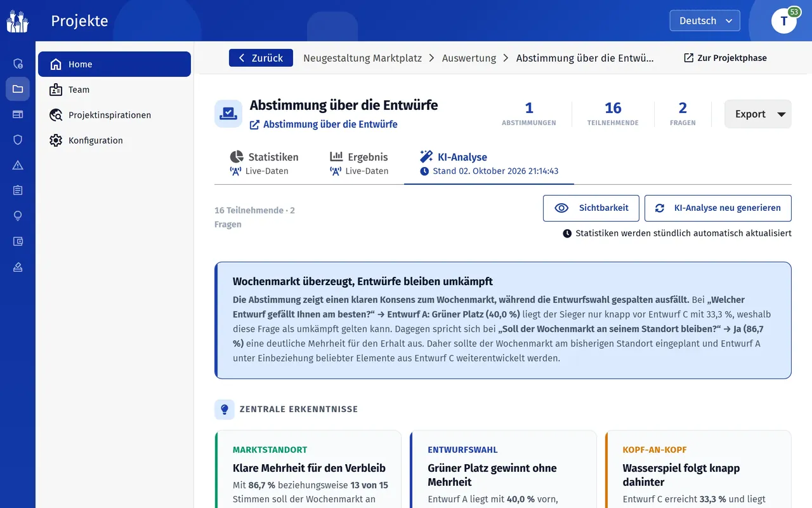Select Home in the project menu
The image size is (812, 508).
[x=114, y=64]
